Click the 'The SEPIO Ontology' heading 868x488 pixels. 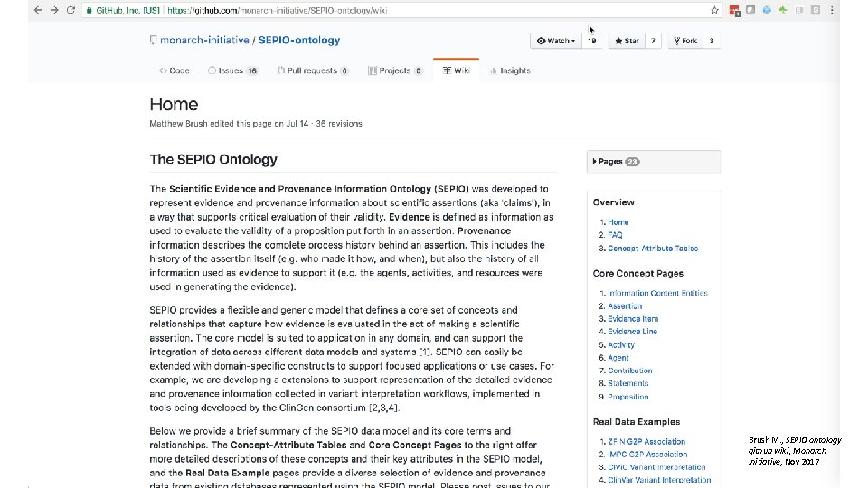tap(213, 159)
